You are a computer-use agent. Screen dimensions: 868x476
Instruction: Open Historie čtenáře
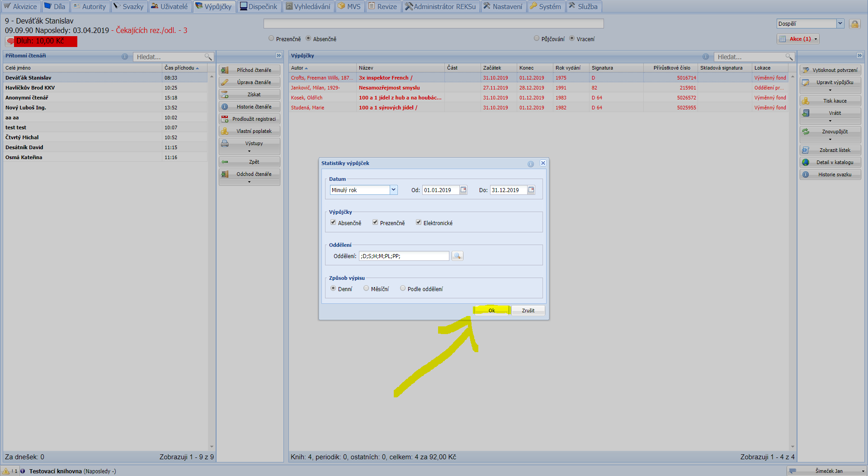tap(250, 107)
